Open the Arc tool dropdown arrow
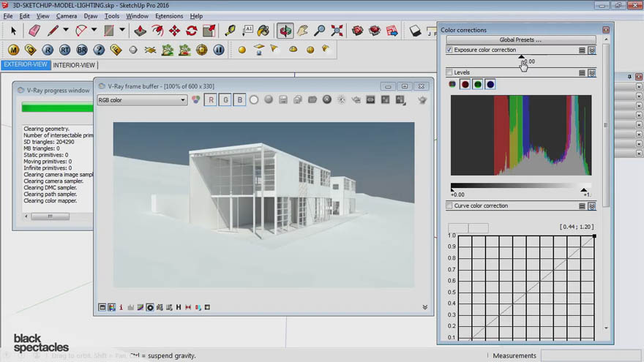This screenshot has height=362, width=644. coord(94,30)
